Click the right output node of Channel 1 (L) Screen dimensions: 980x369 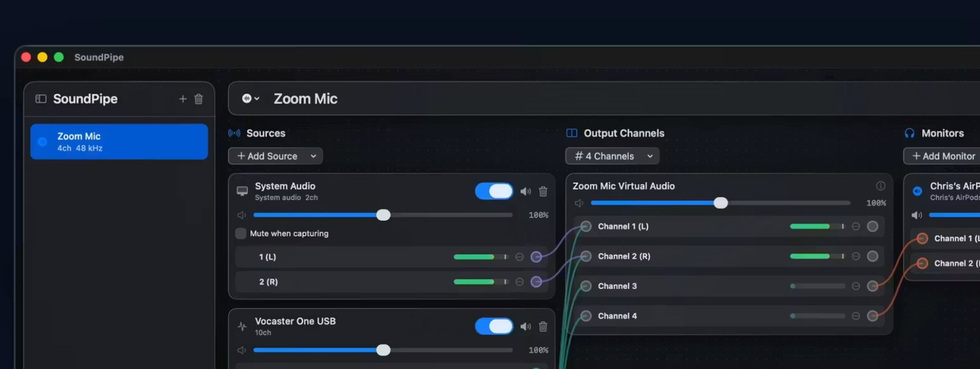873,226
